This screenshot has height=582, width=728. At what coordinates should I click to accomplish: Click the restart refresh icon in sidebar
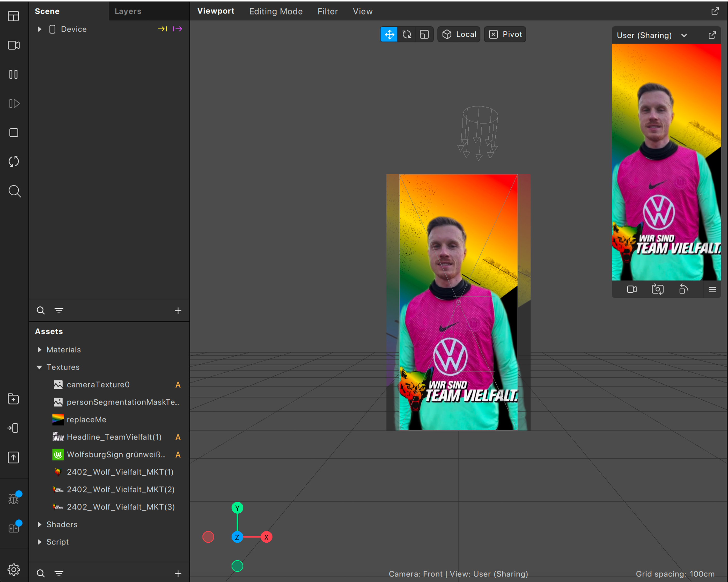coord(13,162)
